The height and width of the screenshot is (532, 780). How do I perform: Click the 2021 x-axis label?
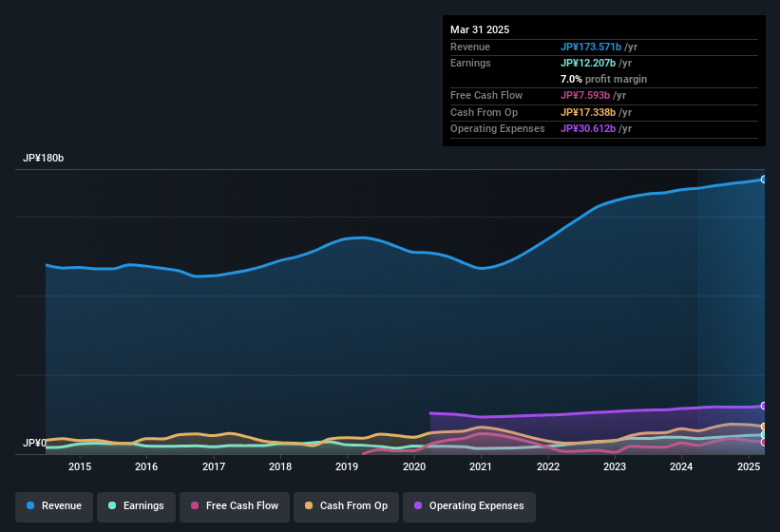[481, 466]
